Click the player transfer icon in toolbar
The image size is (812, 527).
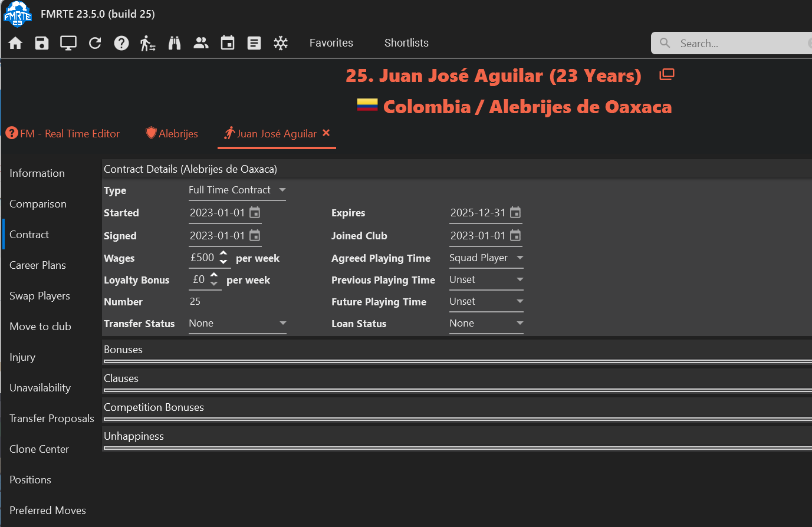pos(148,43)
